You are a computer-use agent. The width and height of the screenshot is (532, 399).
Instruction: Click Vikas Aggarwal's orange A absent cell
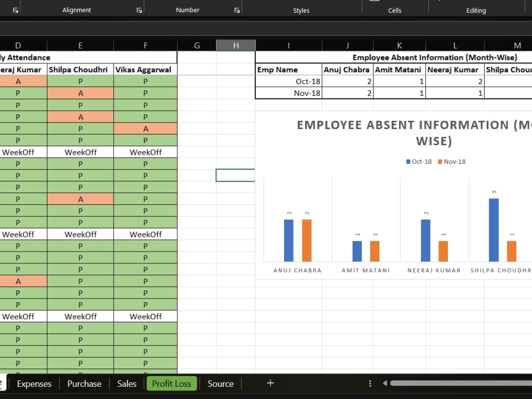pos(146,129)
